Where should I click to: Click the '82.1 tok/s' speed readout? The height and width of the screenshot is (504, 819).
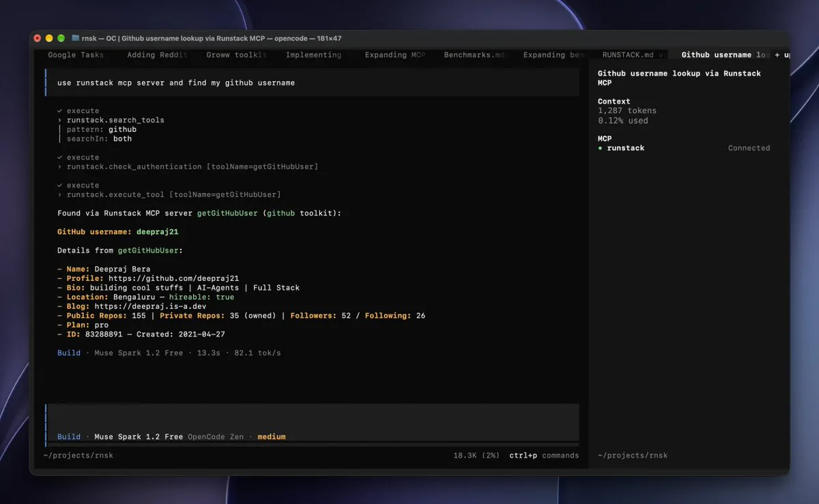(x=257, y=353)
